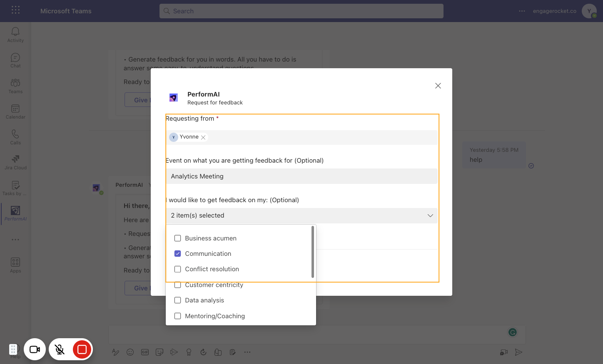Click the Microsoft Teams title
603x364 pixels.
(66, 11)
